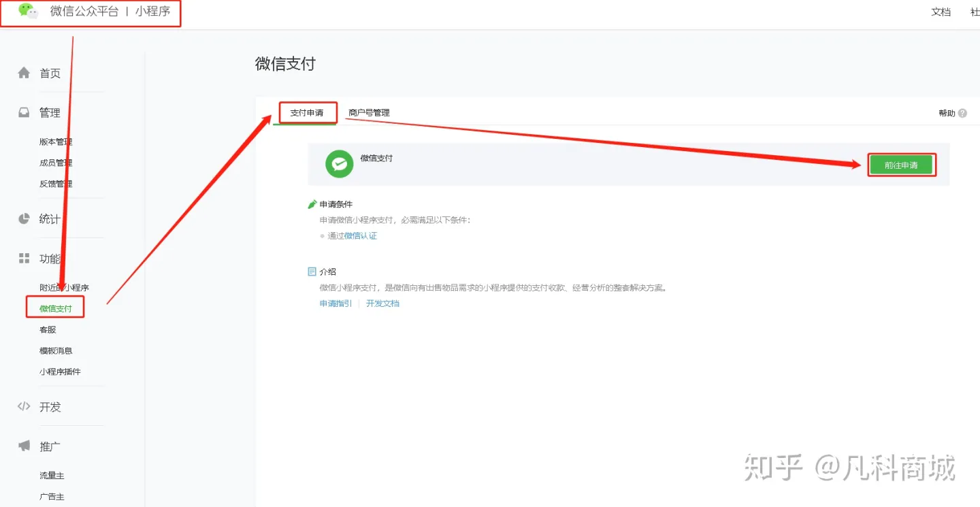Screen dimensions: 980x507
Task: Click the 前往申请 button
Action: 902,164
